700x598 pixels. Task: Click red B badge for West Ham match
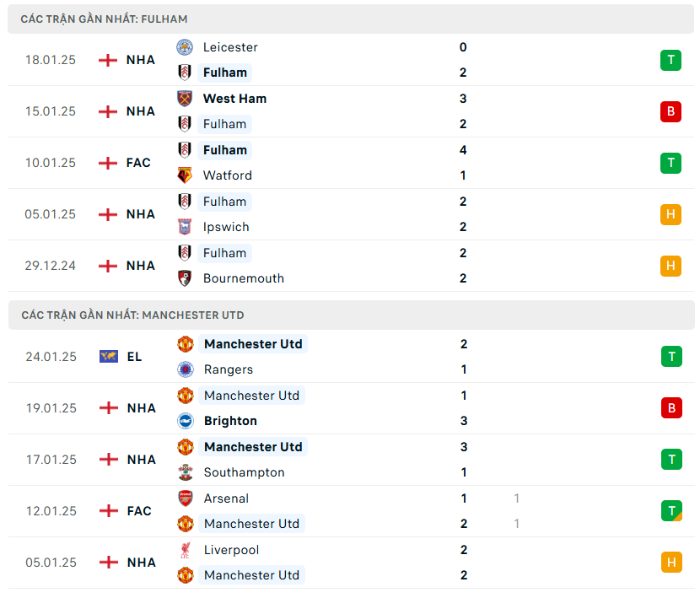coord(670,111)
